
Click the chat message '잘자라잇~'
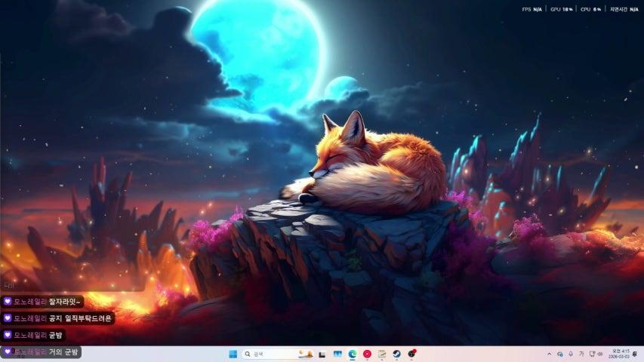pyautogui.click(x=65, y=302)
